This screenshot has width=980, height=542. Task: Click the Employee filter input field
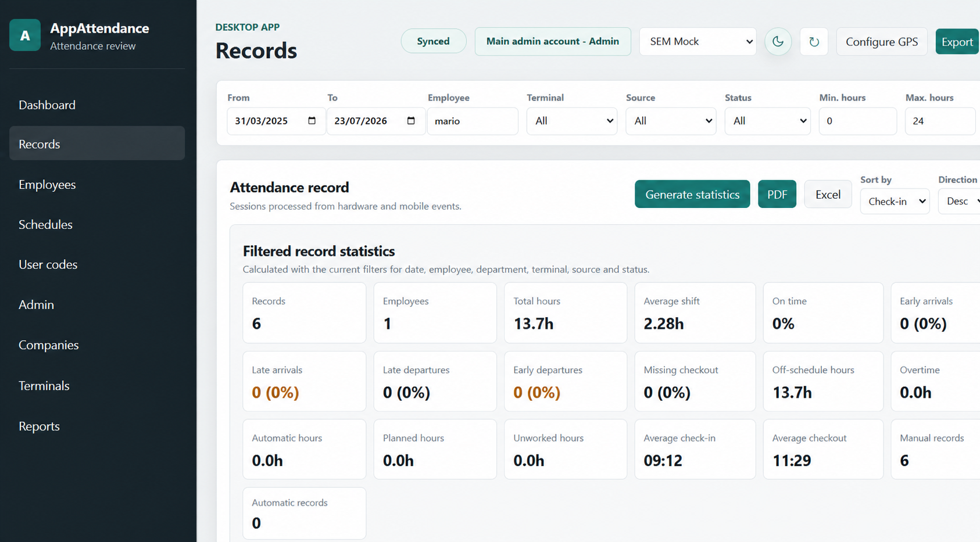click(473, 121)
